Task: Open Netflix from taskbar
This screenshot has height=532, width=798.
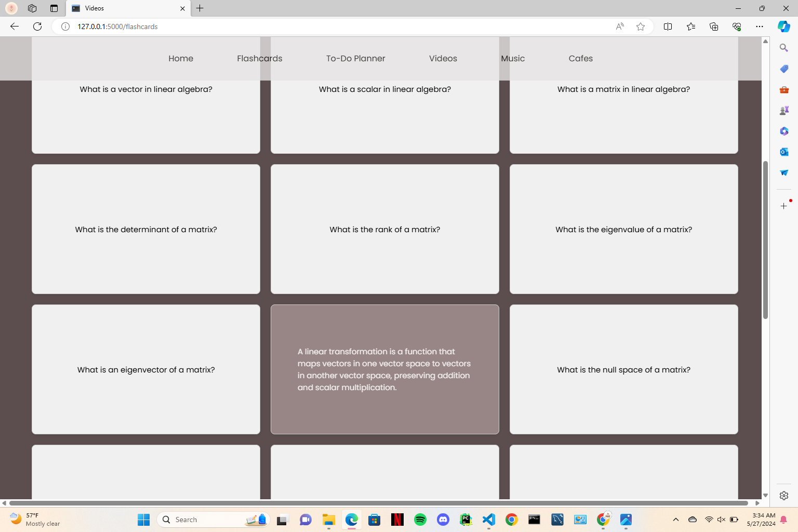Action: 397,520
